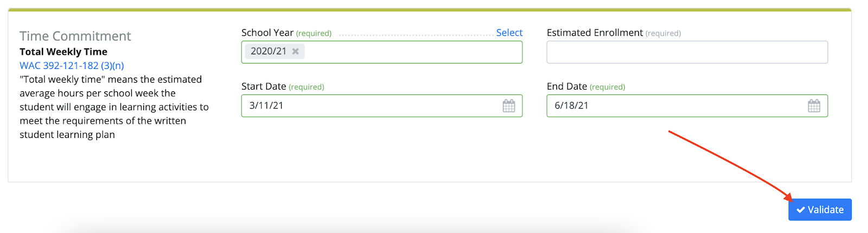This screenshot has width=868, height=233.
Task: Click the 6/18/21 End Date text
Action: [571, 106]
